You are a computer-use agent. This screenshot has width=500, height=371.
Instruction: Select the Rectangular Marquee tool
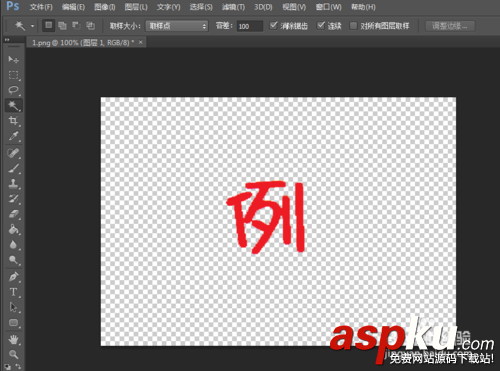(x=13, y=75)
